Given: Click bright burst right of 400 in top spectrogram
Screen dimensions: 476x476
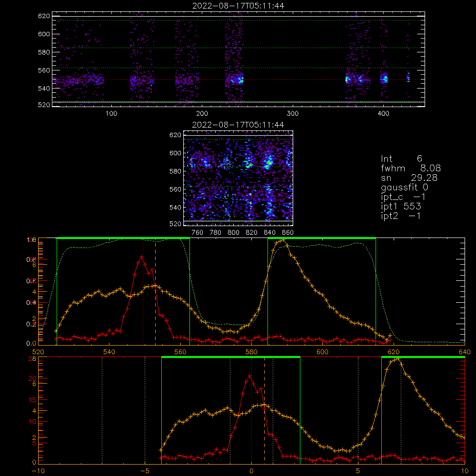Looking at the screenshot, I should pyautogui.click(x=384, y=79).
